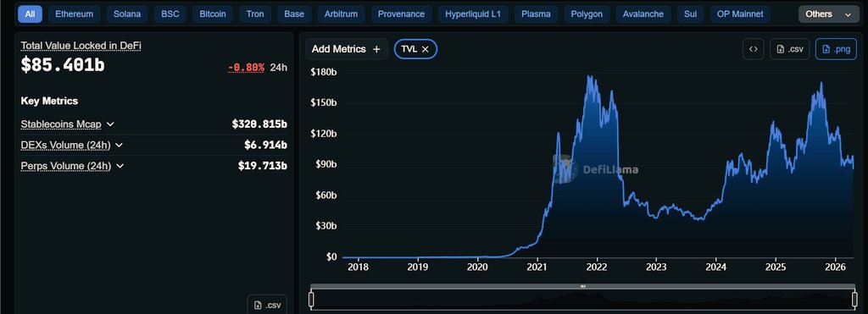
Task: Open the BSC chain tab
Action: 170,14
